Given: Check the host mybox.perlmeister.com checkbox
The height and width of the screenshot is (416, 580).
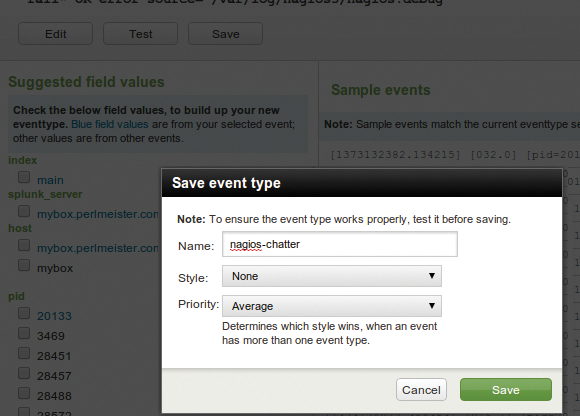Looking at the screenshot, I should tap(24, 245).
